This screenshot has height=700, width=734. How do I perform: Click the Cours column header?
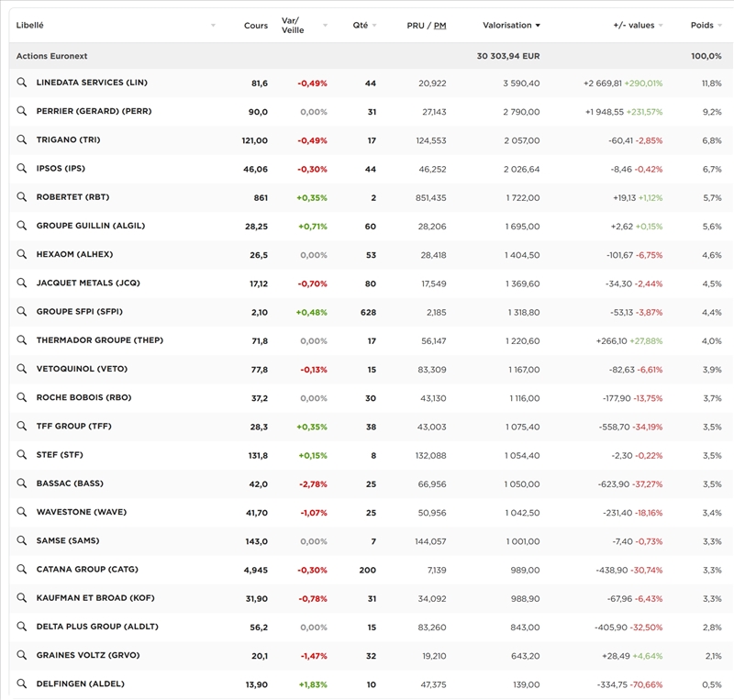pyautogui.click(x=256, y=26)
